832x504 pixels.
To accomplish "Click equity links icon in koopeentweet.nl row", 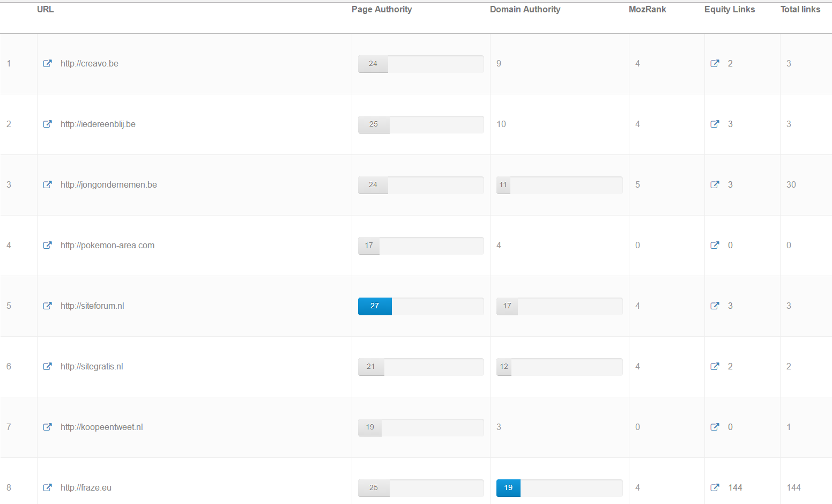I will 715,427.
